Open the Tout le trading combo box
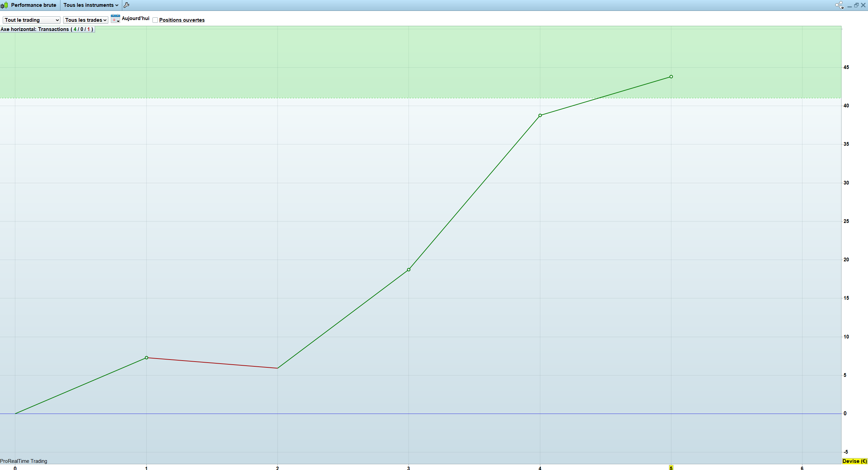Screen dimensions: 868x470 tap(32, 20)
